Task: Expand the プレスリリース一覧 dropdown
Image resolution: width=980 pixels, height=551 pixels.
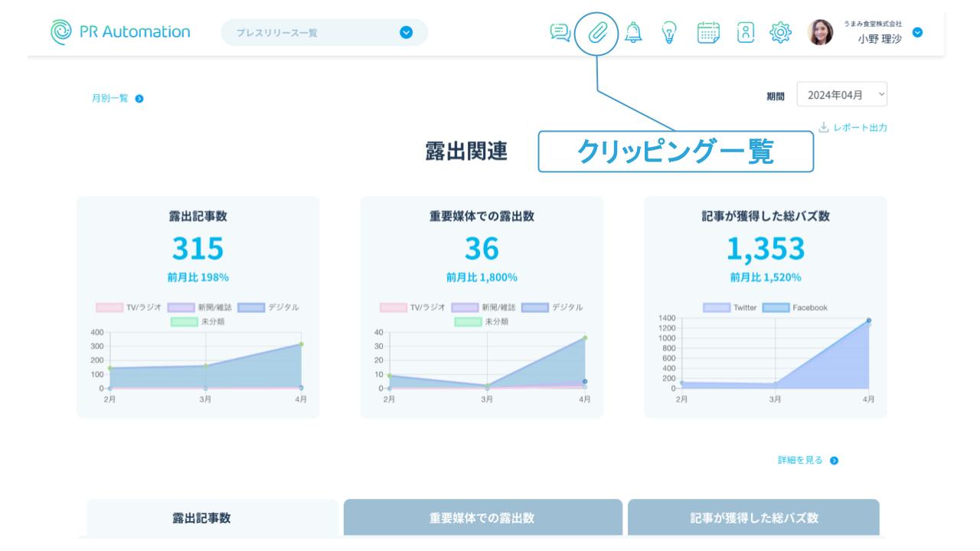Action: pyautogui.click(x=407, y=32)
